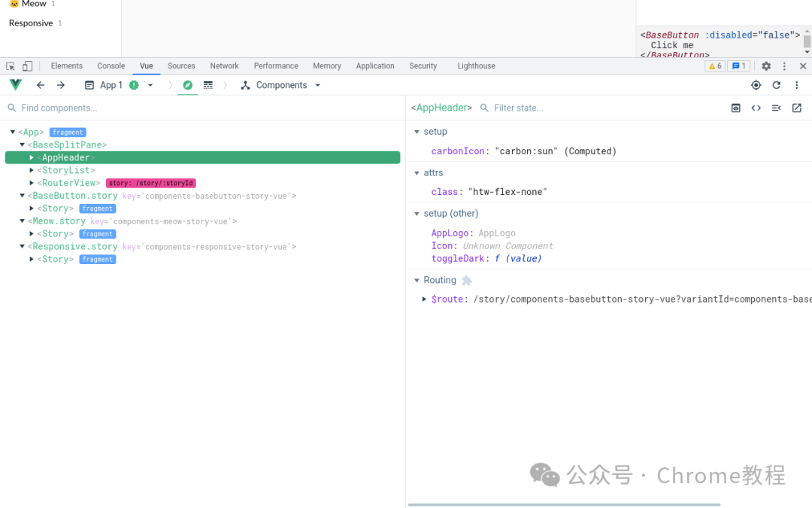
Task: Refresh the Vue devtools component tree
Action: [776, 85]
